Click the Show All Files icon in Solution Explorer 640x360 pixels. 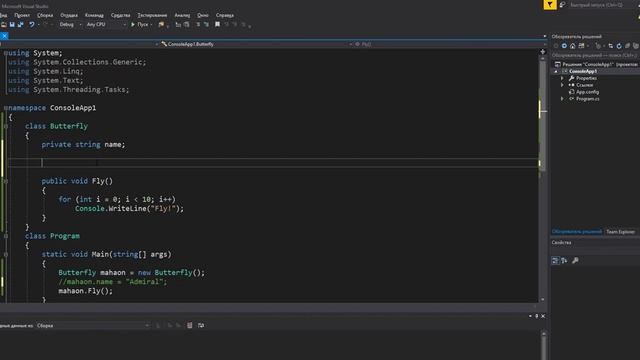tap(636, 46)
